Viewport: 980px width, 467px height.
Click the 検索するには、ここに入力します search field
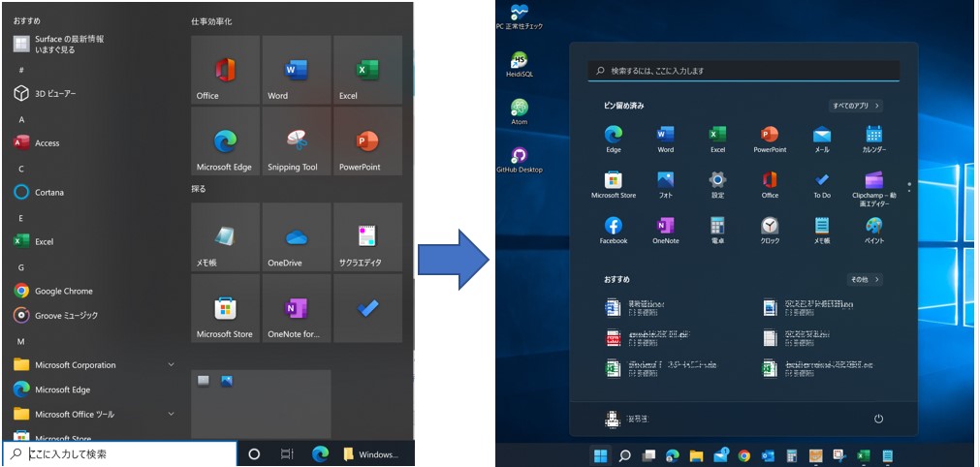pos(743,71)
